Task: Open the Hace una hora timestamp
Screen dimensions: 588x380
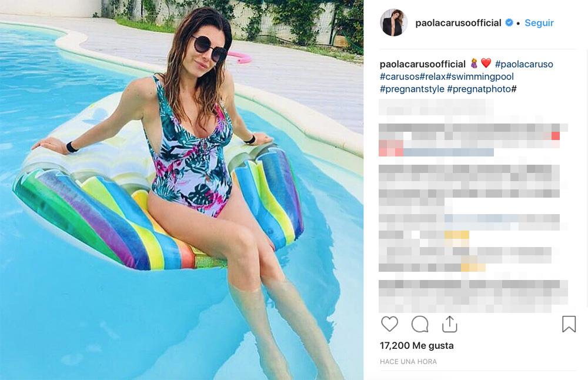Action: 408,362
